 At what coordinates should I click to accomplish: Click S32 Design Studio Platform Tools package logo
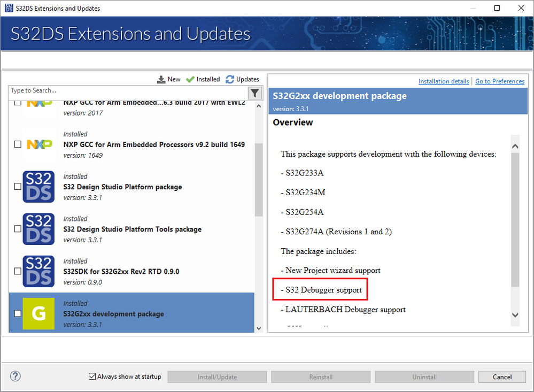pos(38,229)
